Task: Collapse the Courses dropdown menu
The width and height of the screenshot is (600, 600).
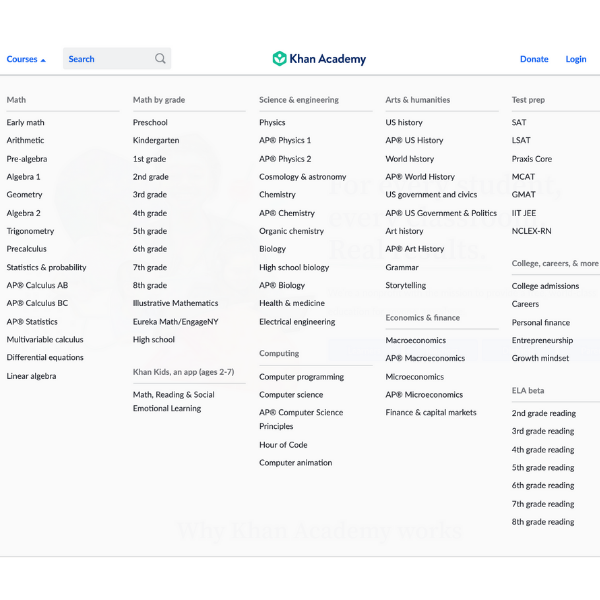Action: tap(26, 59)
